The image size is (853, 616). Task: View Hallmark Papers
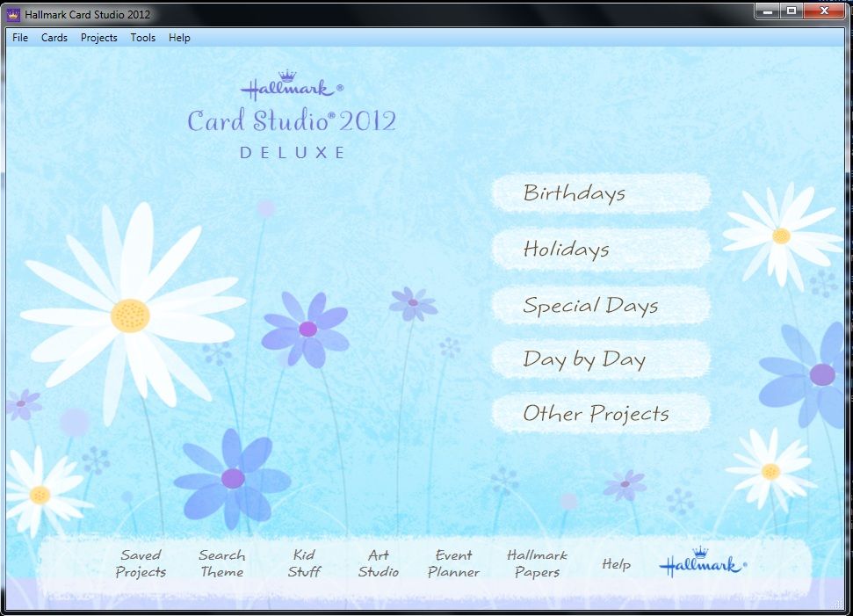pyautogui.click(x=537, y=564)
